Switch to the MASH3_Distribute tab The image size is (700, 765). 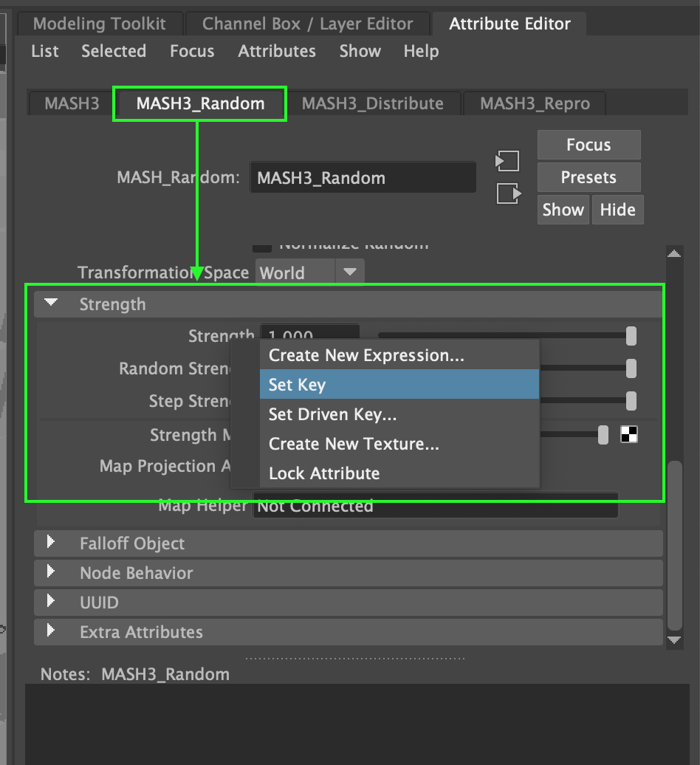click(374, 103)
